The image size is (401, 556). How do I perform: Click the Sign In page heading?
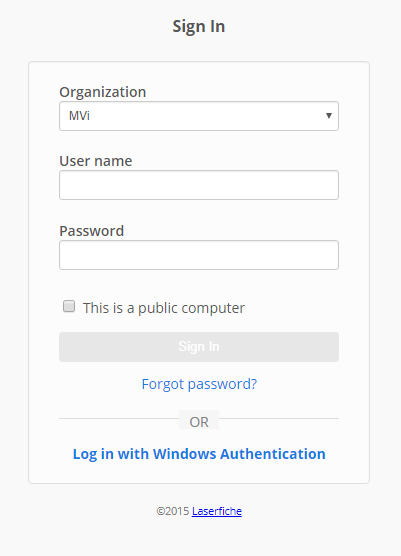(x=199, y=27)
